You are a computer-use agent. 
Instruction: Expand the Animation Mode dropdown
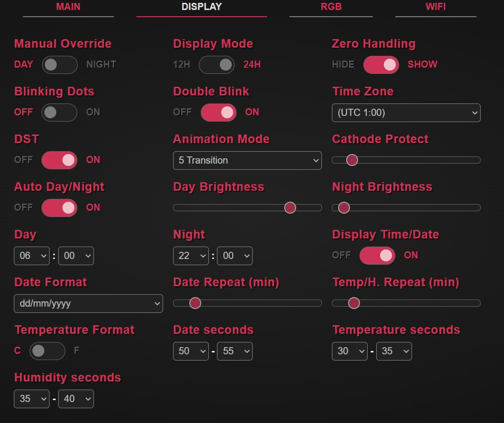247,161
